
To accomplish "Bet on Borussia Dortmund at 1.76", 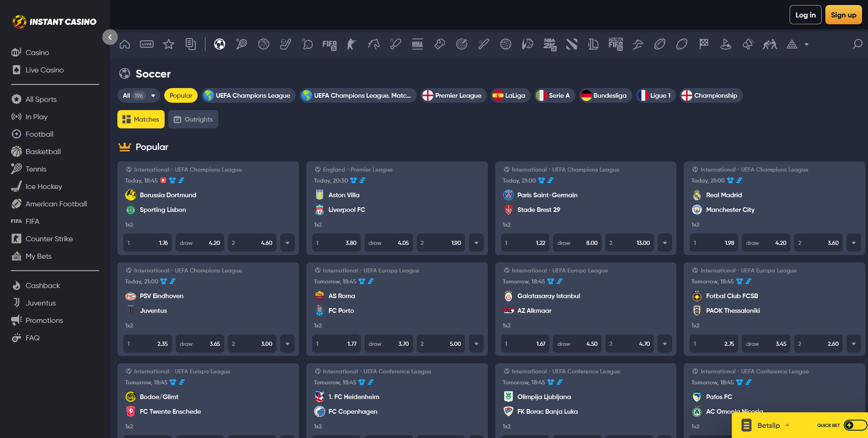I will [x=148, y=243].
